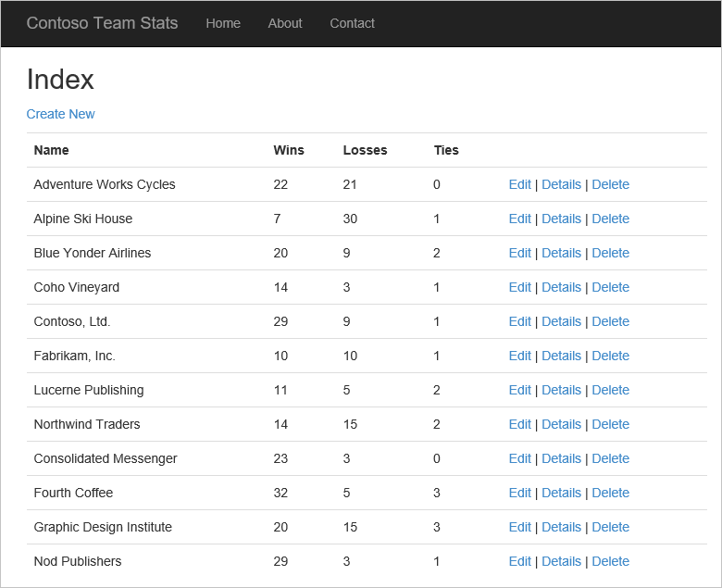The width and height of the screenshot is (722, 588).
Task: Show Details for Alpine Ski House
Action: pyautogui.click(x=561, y=219)
